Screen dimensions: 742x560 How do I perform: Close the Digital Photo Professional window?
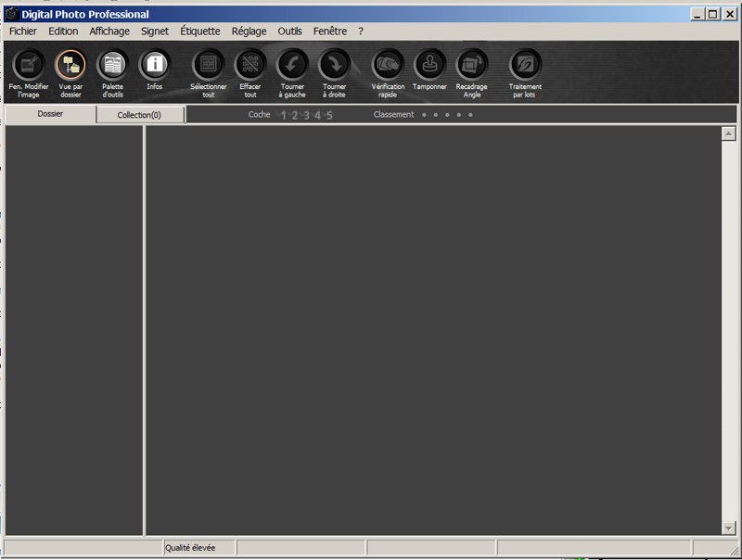[x=730, y=14]
